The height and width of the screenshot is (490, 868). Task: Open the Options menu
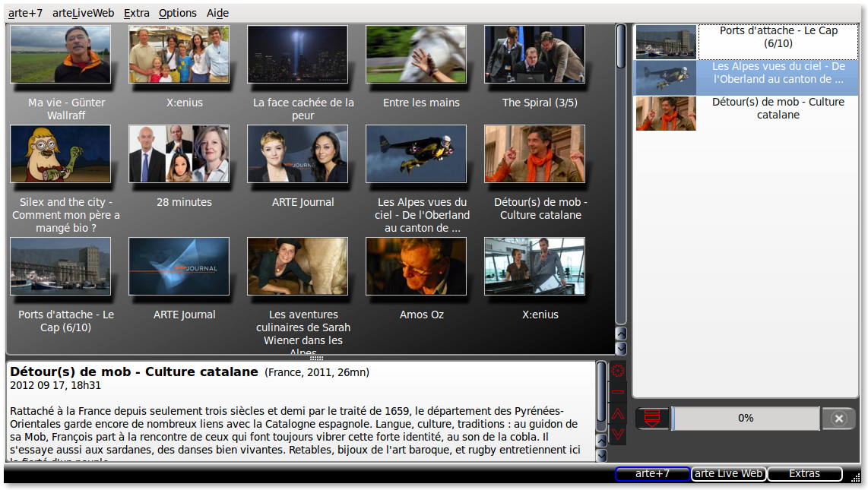(x=177, y=13)
